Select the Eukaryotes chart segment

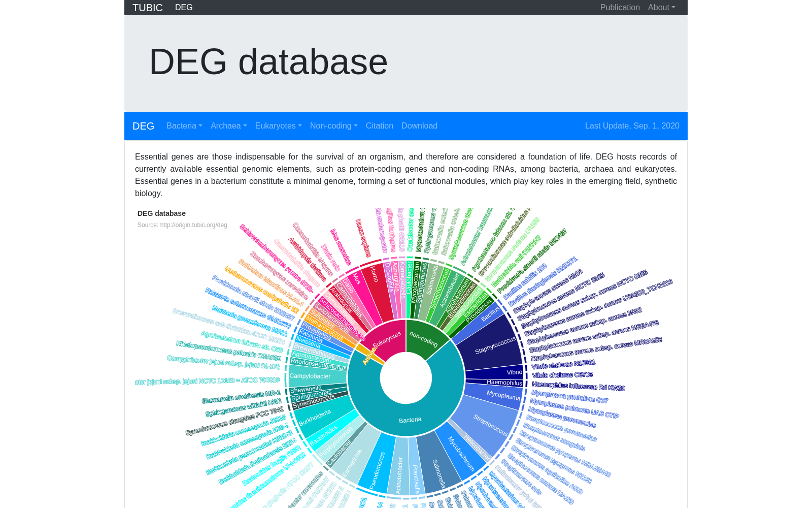tap(387, 339)
